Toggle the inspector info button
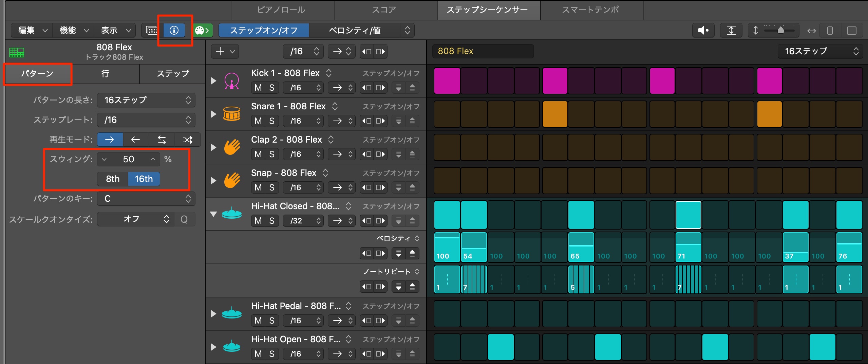 [174, 30]
